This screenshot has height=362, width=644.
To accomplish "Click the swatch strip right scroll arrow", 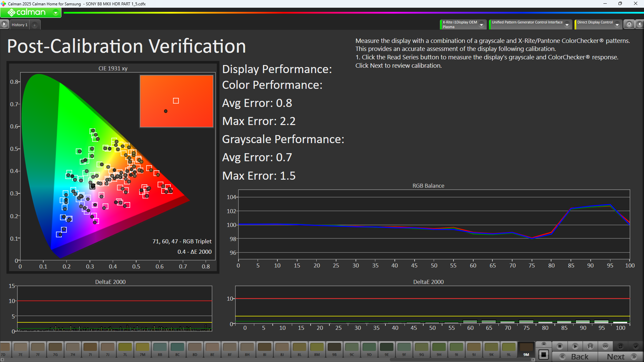I will pos(533,360).
